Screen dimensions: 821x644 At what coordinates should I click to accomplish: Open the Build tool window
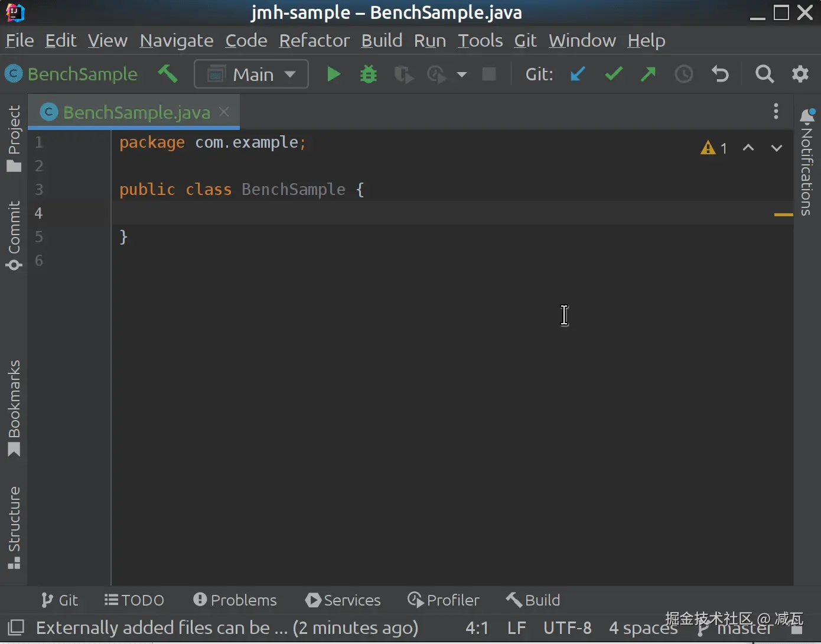pos(533,600)
